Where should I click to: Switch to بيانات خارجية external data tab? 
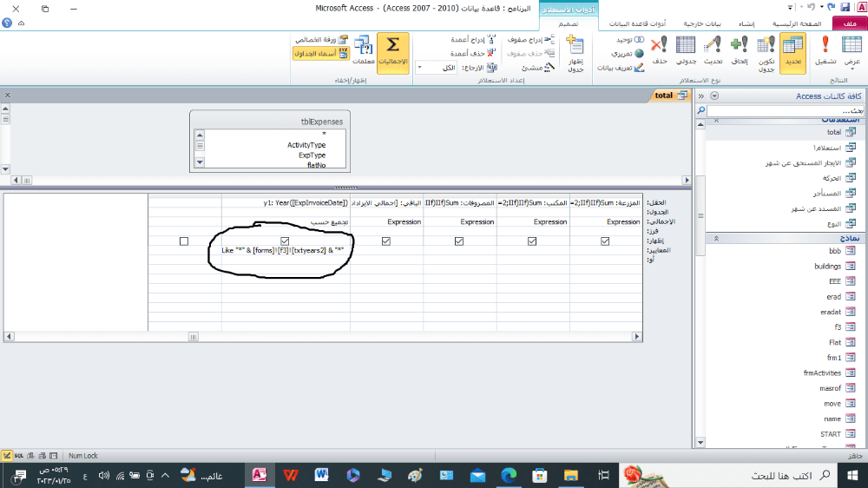click(x=702, y=23)
